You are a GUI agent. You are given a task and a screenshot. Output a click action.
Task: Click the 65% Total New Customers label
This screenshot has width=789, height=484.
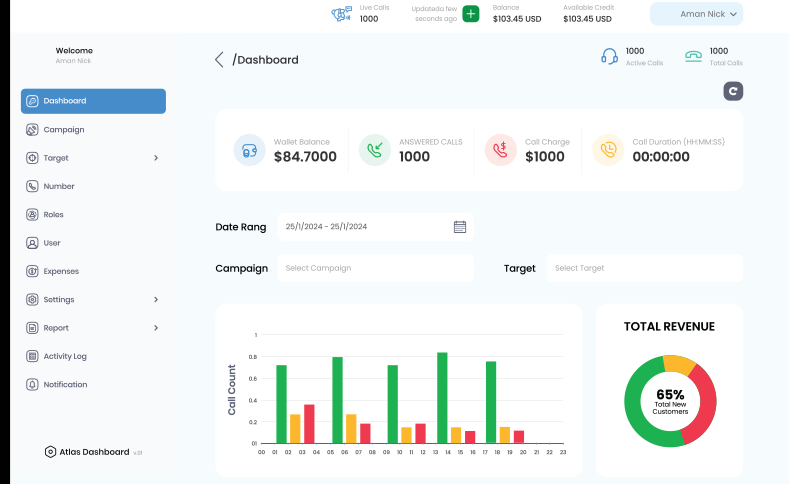(670, 401)
